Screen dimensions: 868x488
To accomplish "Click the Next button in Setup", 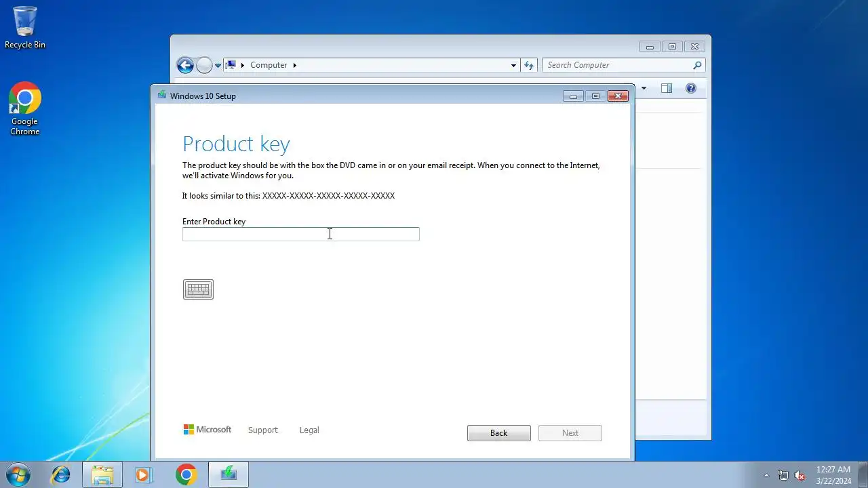I will point(570,433).
